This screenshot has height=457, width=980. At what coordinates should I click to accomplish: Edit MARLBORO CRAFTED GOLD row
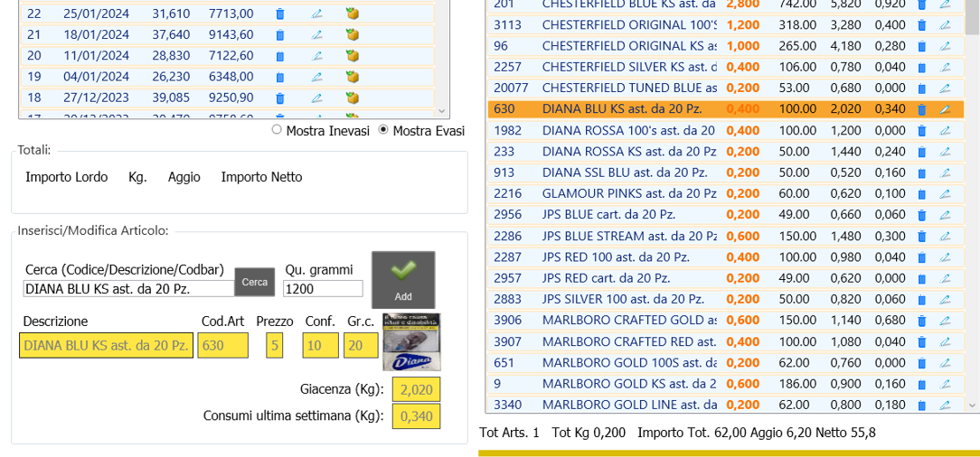945,321
